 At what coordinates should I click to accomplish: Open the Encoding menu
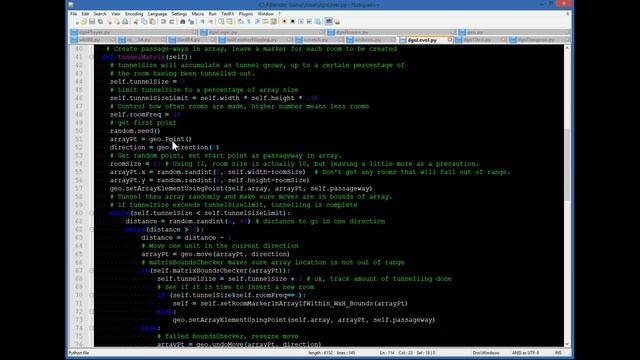pos(134,14)
